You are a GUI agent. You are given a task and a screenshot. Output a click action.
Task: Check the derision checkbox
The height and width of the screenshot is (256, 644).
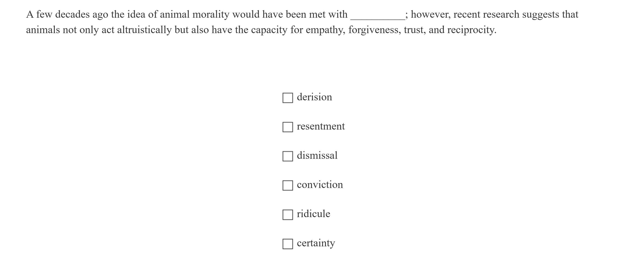[x=288, y=97]
